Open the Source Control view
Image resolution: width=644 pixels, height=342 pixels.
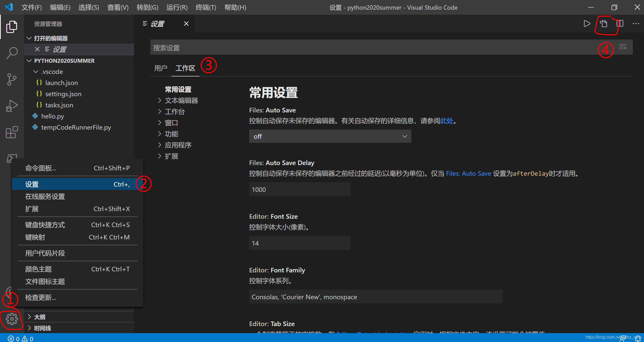pyautogui.click(x=11, y=79)
